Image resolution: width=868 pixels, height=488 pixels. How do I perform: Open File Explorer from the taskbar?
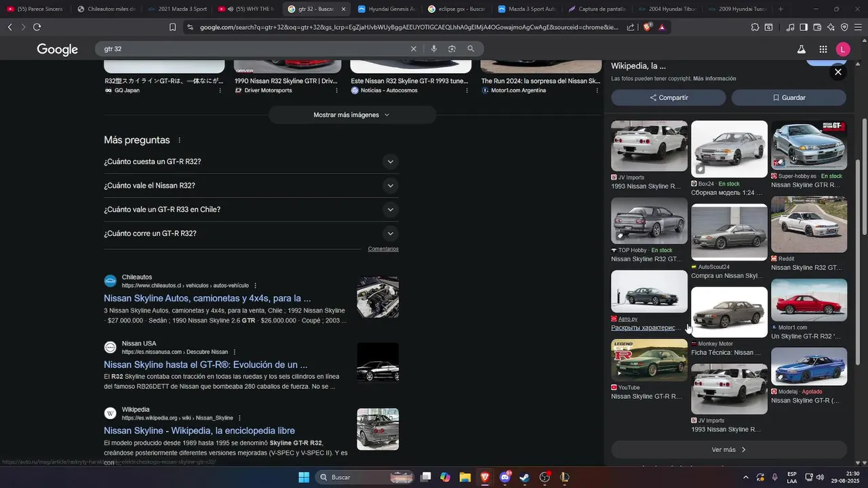(465, 477)
